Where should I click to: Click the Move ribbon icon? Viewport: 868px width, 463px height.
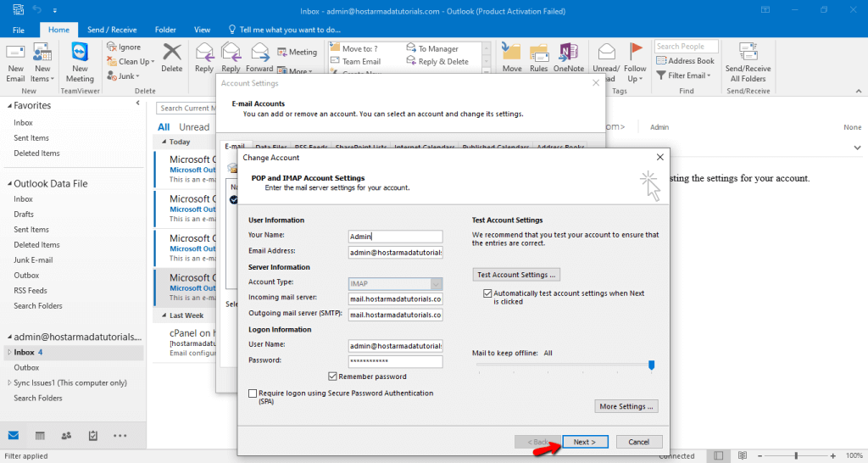coord(511,52)
